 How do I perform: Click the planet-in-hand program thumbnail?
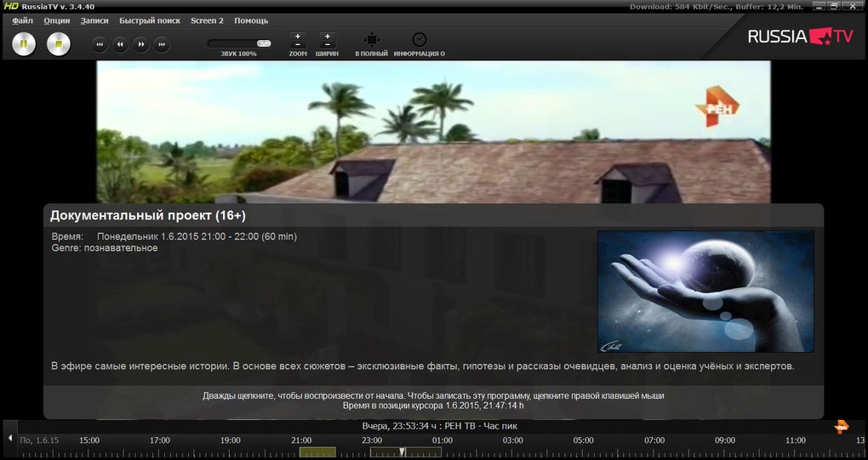click(705, 292)
